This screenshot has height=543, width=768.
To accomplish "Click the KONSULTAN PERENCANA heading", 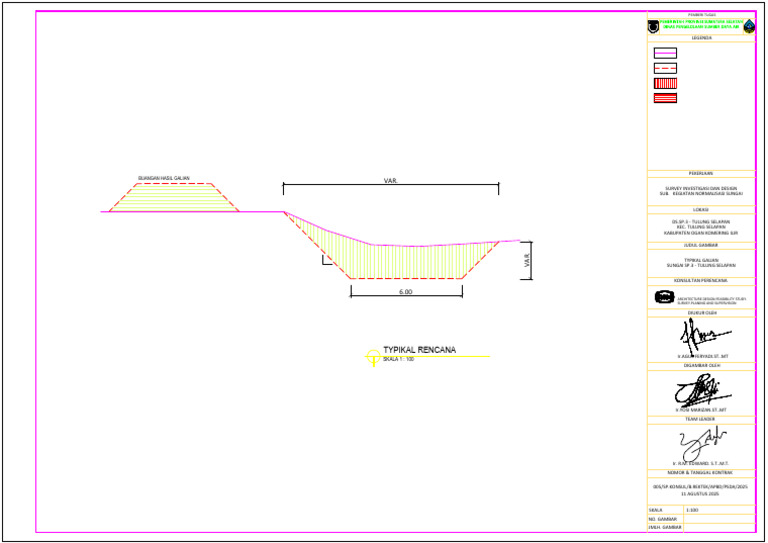I will click(701, 281).
